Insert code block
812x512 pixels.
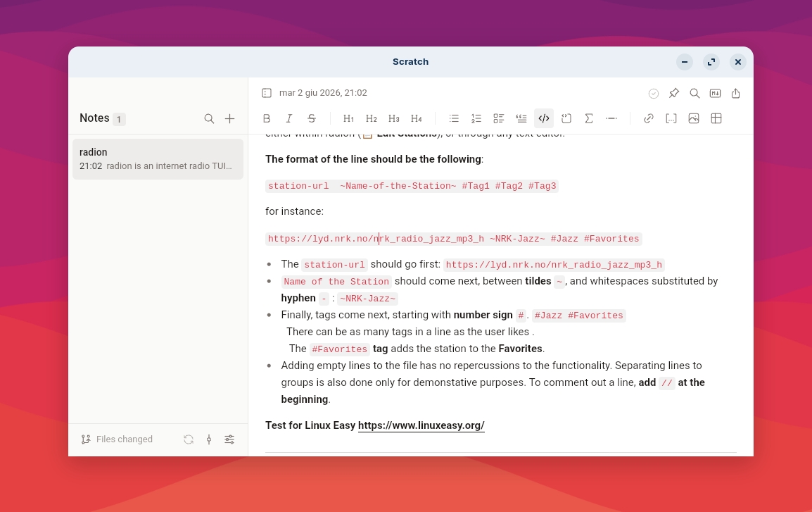(x=566, y=119)
